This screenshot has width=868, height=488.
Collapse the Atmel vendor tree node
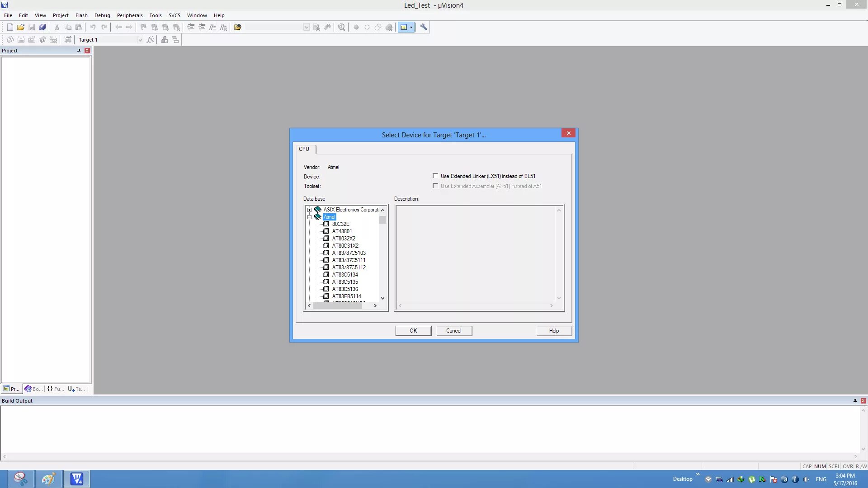click(310, 217)
